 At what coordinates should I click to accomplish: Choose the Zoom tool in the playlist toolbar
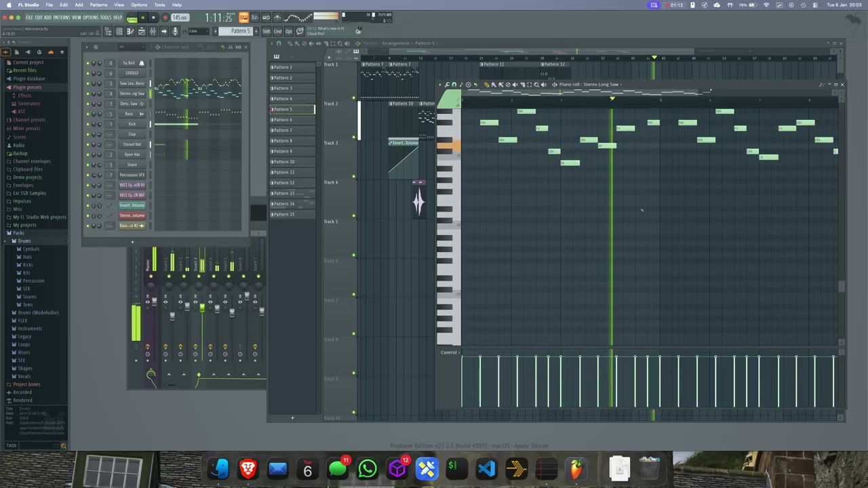tap(340, 43)
